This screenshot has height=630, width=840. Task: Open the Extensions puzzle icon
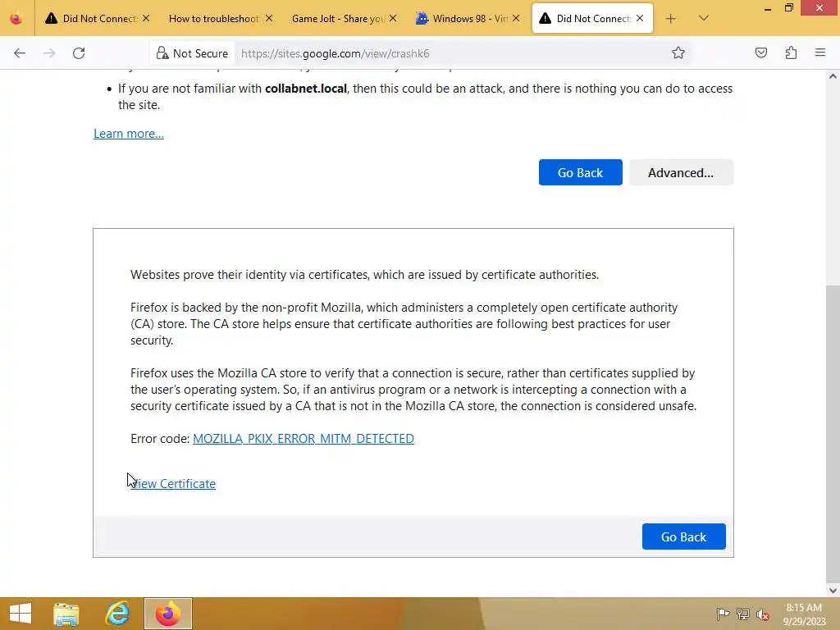click(x=791, y=53)
